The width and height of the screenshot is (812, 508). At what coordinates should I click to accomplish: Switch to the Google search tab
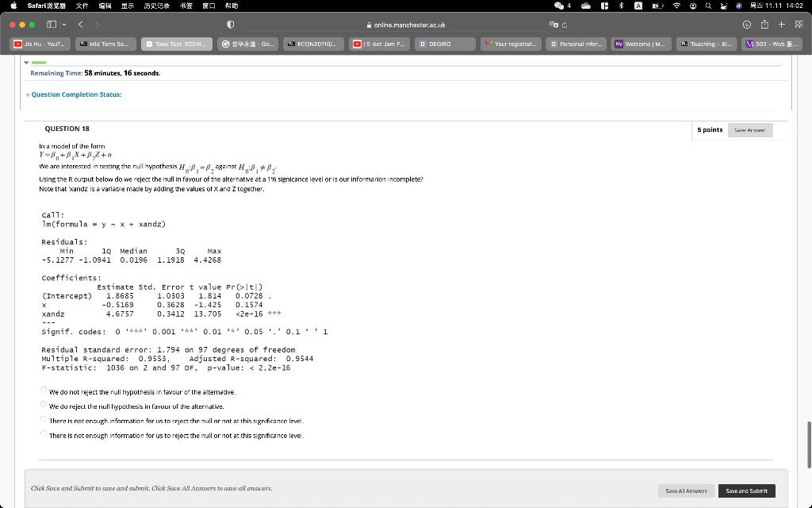click(247, 44)
